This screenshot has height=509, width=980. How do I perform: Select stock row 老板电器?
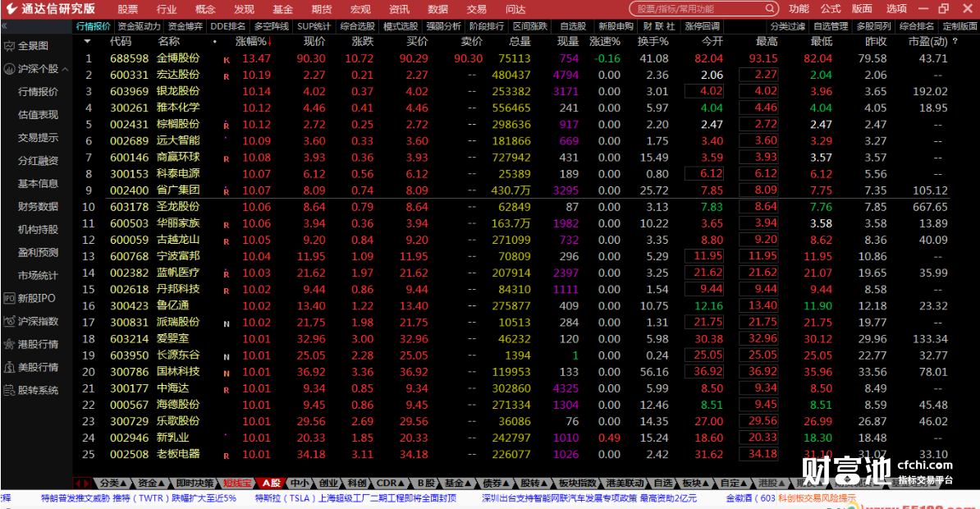[525, 455]
